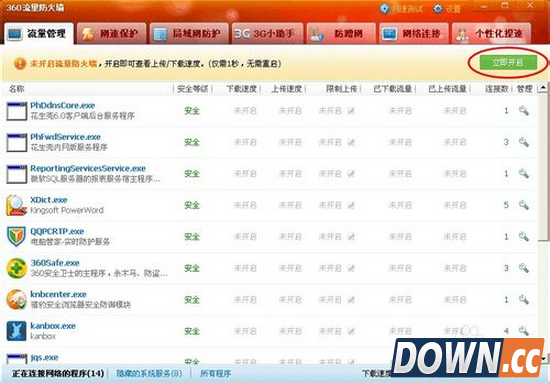Open the XDict.exe name link
The image size is (550, 383).
pyautogui.click(x=49, y=200)
